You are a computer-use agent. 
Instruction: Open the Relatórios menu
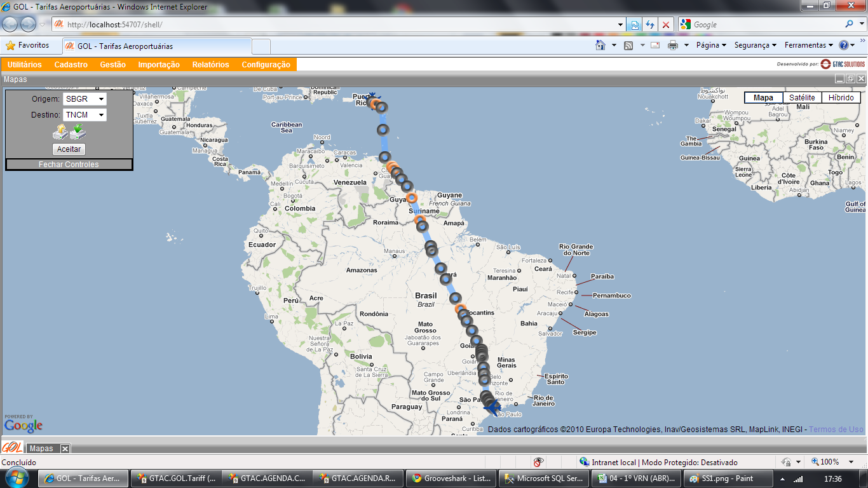210,65
